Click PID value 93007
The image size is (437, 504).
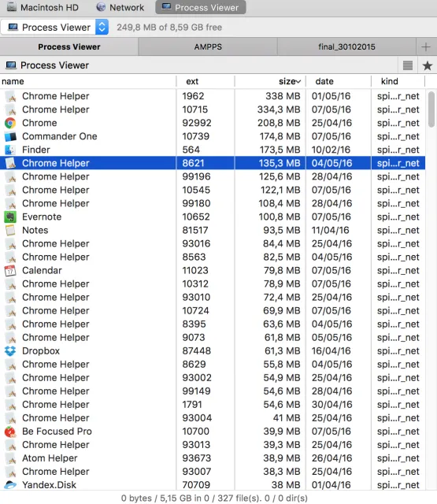pyautogui.click(x=197, y=472)
